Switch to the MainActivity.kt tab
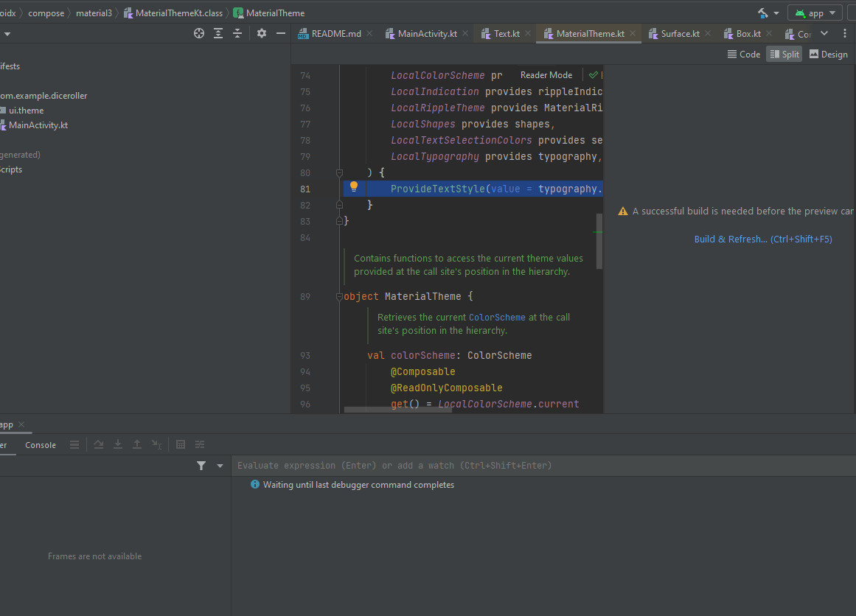 429,33
